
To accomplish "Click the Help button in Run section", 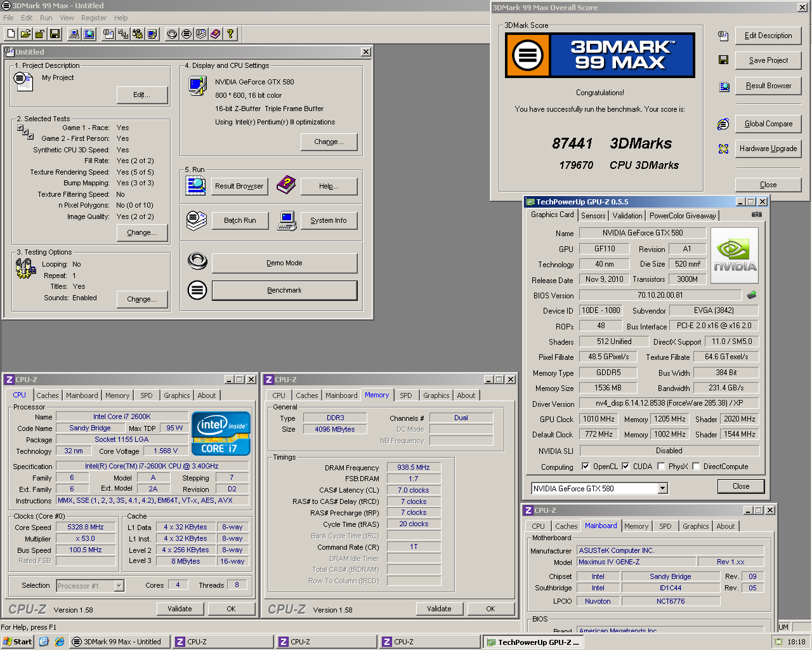I will [x=329, y=187].
